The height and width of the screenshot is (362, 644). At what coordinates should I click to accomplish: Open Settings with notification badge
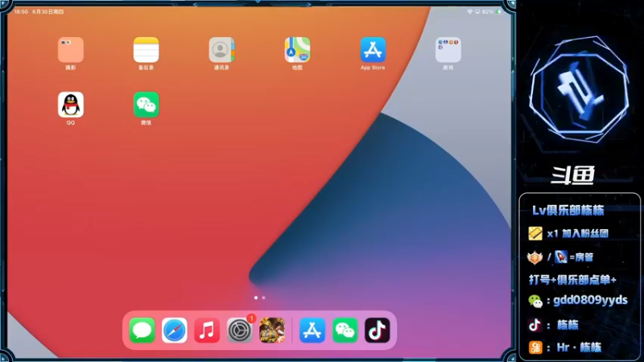pos(239,330)
